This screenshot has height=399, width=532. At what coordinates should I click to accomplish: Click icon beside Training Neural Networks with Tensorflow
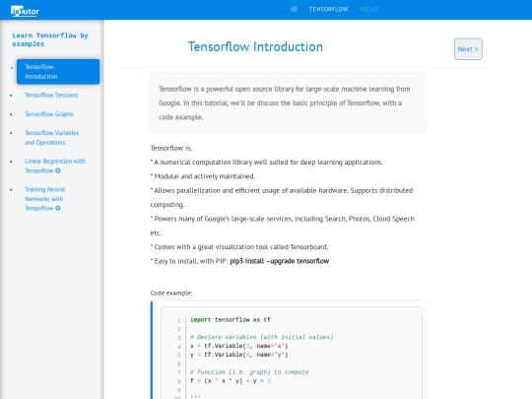(58, 208)
